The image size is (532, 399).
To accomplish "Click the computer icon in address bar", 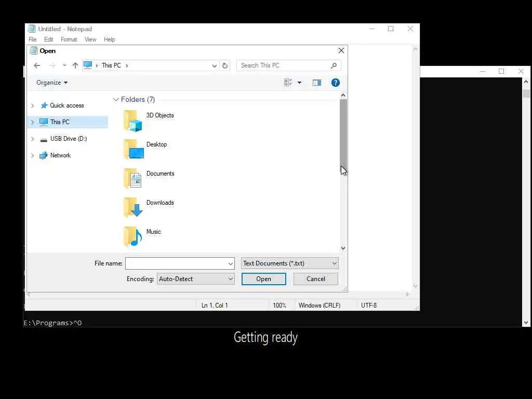I will pos(88,65).
